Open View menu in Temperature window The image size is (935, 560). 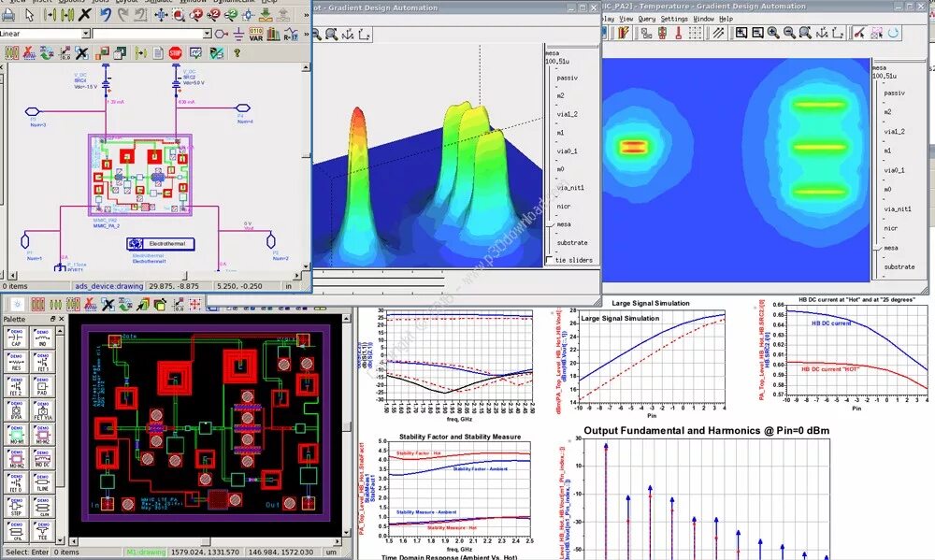(626, 19)
